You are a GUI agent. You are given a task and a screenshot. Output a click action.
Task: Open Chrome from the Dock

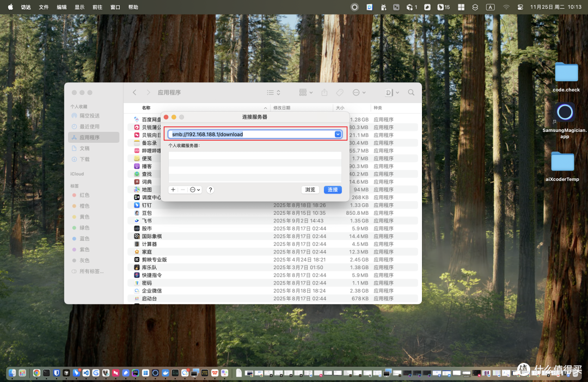click(36, 373)
